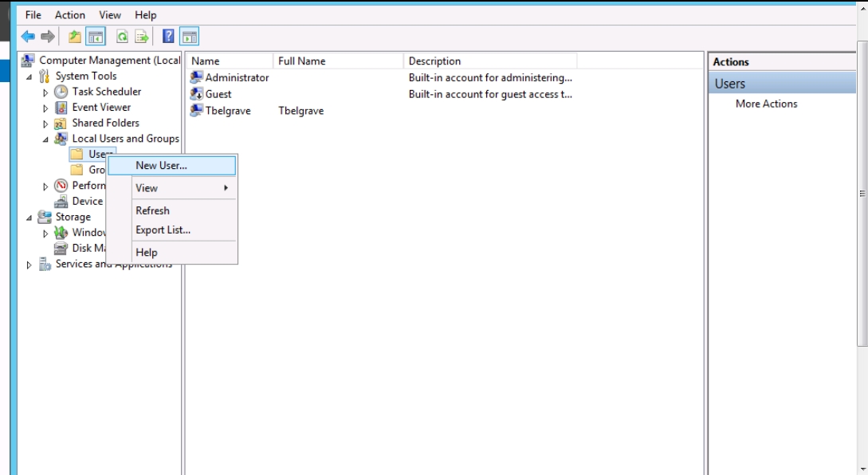Sort by the Description column header
Viewport: 868px width, 475px height.
(x=490, y=61)
